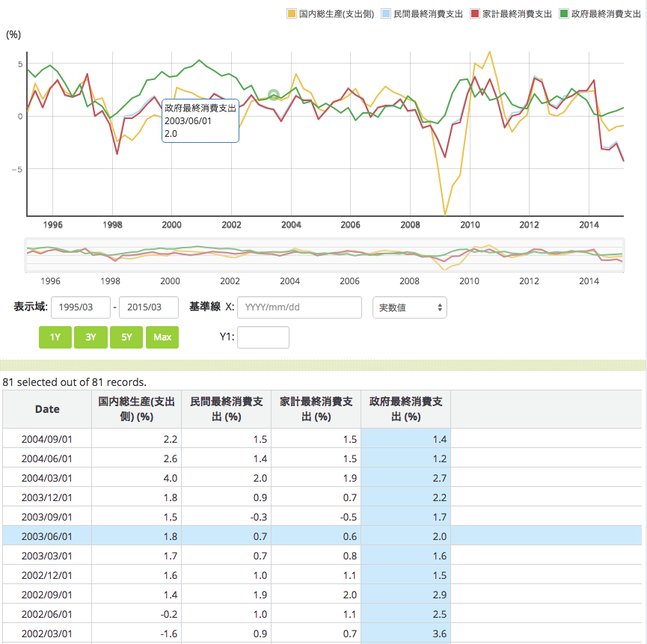Hide the 家計最終消費支出 series via legend
The image size is (647, 644).
[476, 14]
